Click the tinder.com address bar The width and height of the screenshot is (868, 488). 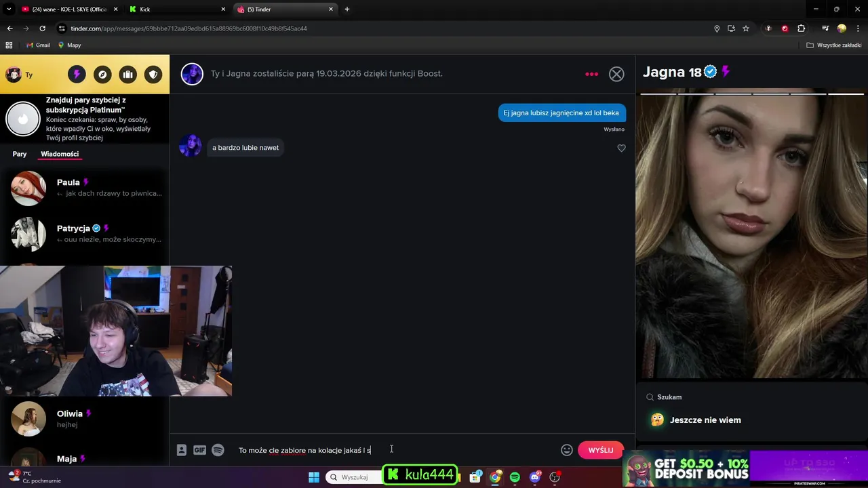coord(380,28)
